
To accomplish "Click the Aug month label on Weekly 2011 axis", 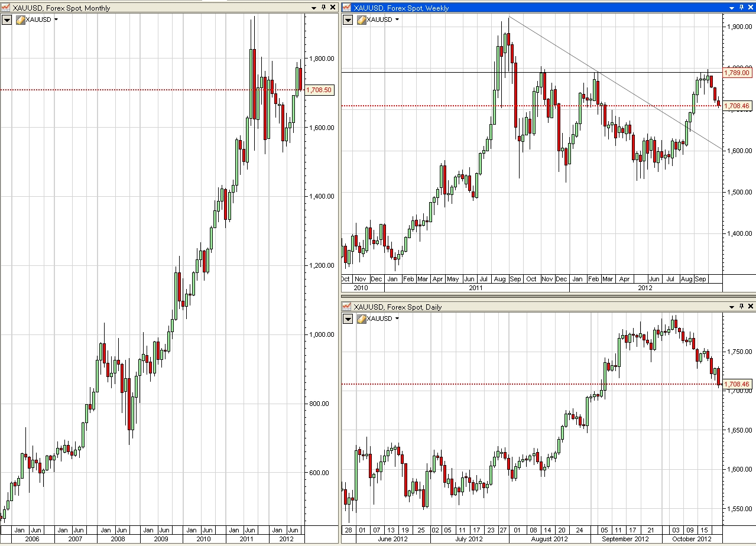I will click(x=499, y=279).
